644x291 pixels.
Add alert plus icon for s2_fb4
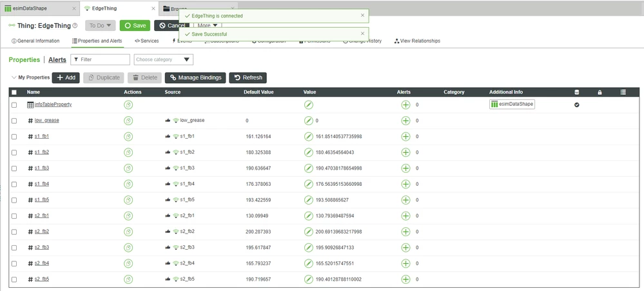pyautogui.click(x=405, y=263)
